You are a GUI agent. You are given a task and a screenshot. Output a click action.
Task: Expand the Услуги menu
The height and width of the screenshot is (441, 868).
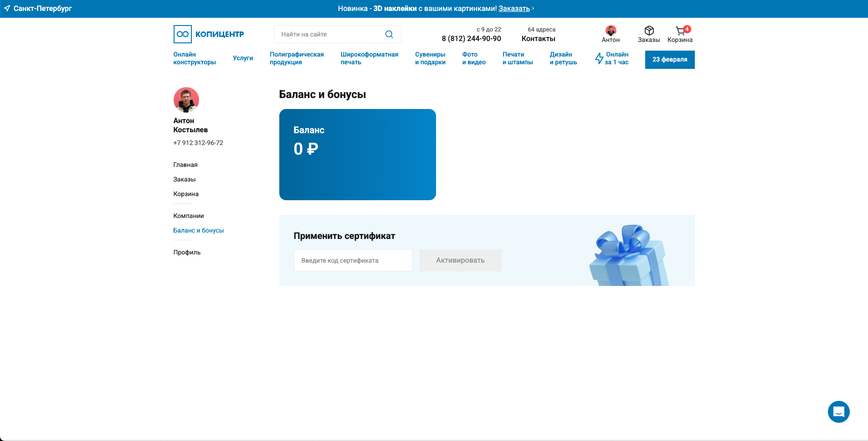point(243,58)
